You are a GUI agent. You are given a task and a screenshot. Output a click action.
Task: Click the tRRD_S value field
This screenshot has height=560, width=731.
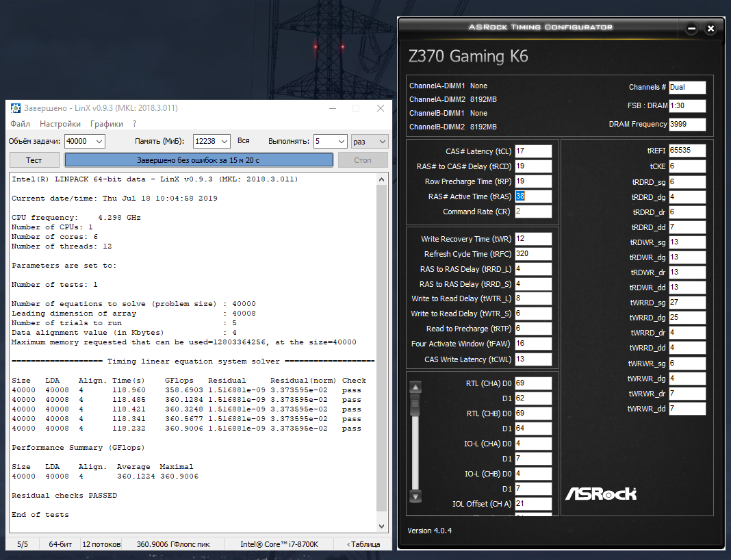[533, 284]
